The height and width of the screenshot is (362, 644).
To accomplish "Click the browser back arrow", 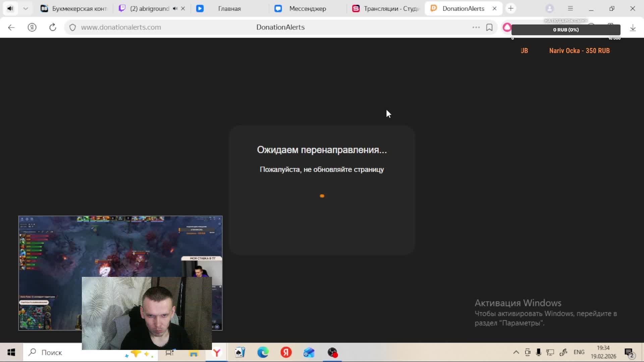I will (11, 27).
